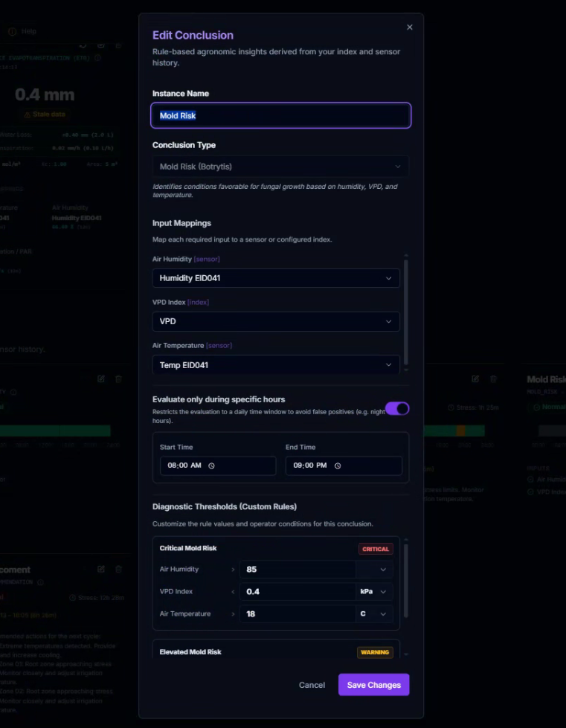Open the Start Time clock picker icon
The height and width of the screenshot is (728, 566).
tap(212, 466)
